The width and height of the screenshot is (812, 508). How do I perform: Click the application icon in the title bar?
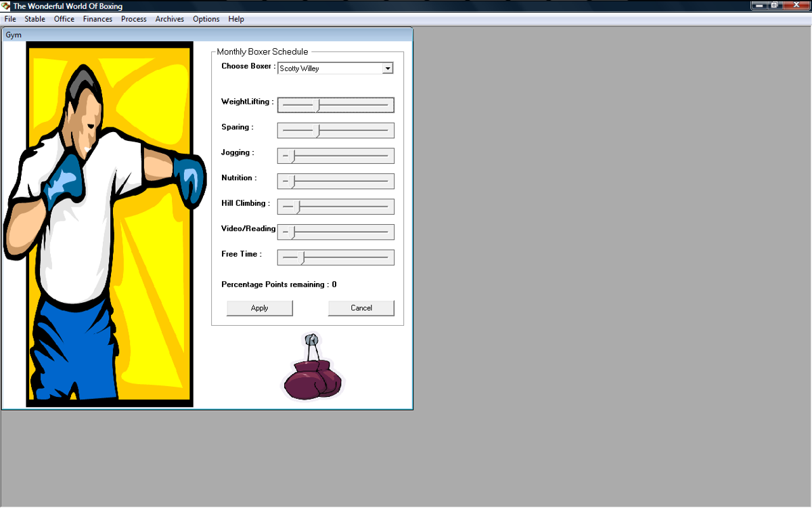coord(6,6)
